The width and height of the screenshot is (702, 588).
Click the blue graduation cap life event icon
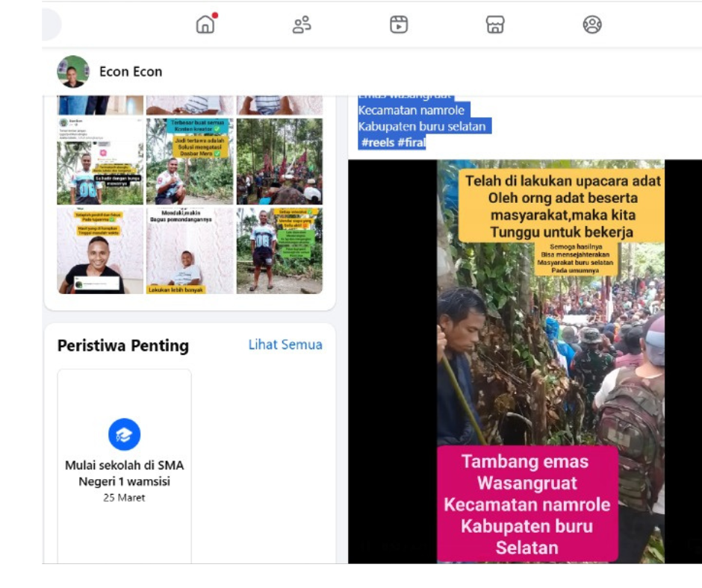point(124,434)
